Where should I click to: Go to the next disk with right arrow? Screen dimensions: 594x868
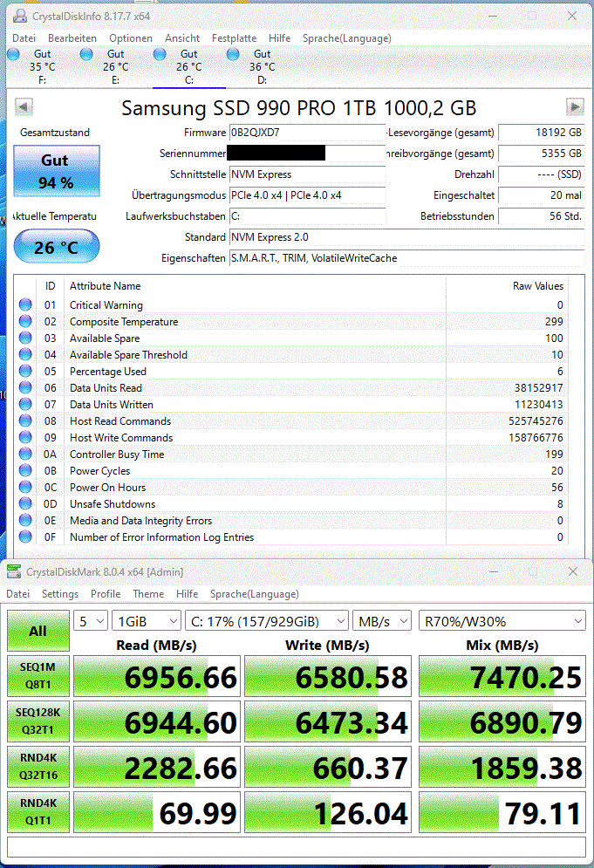[575, 106]
